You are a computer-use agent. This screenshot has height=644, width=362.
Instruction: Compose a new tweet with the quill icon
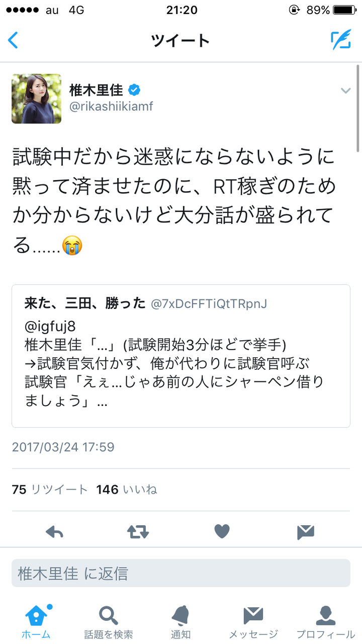click(341, 40)
